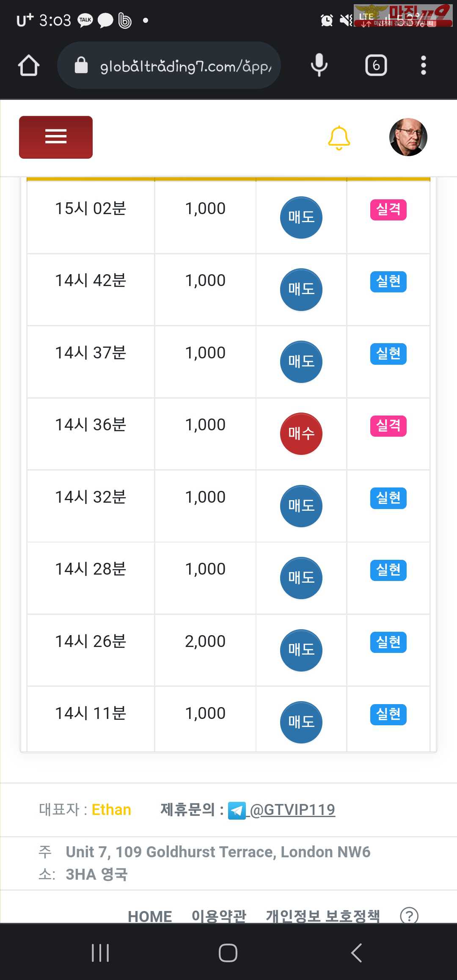Activate voice search microphone
This screenshot has height=980, width=457.
click(319, 65)
